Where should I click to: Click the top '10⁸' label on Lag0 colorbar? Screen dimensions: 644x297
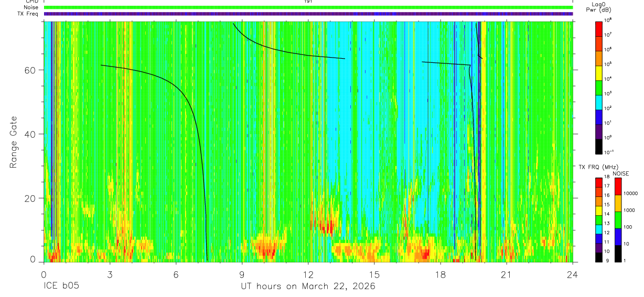(x=608, y=20)
